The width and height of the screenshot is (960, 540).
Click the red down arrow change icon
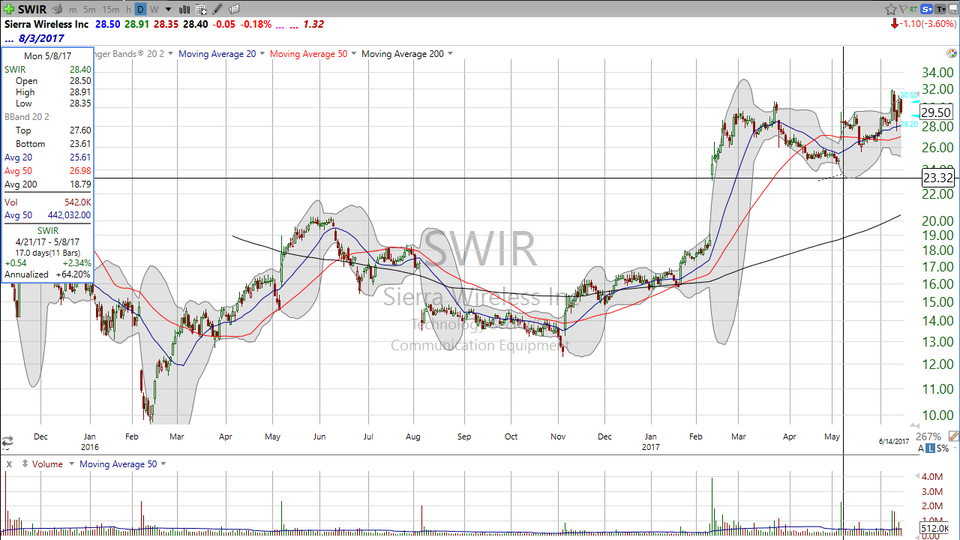tap(894, 24)
